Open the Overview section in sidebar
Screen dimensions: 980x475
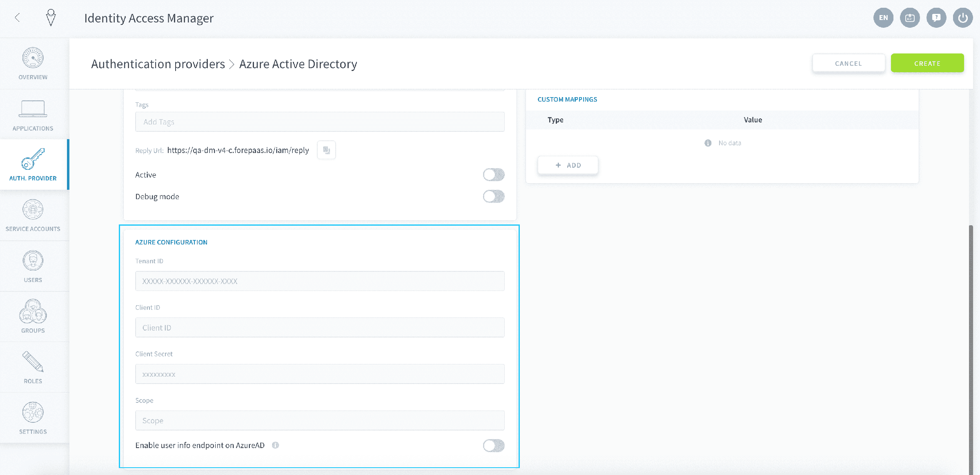click(33, 64)
